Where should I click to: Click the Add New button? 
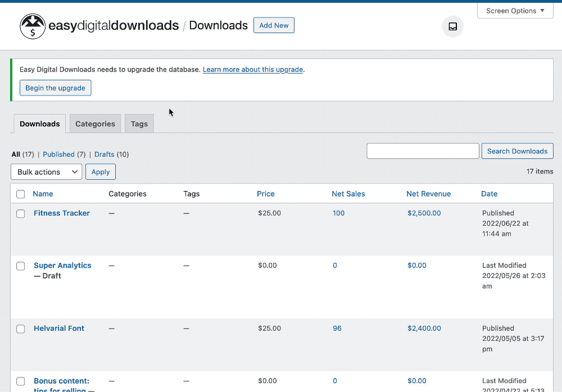click(x=274, y=25)
